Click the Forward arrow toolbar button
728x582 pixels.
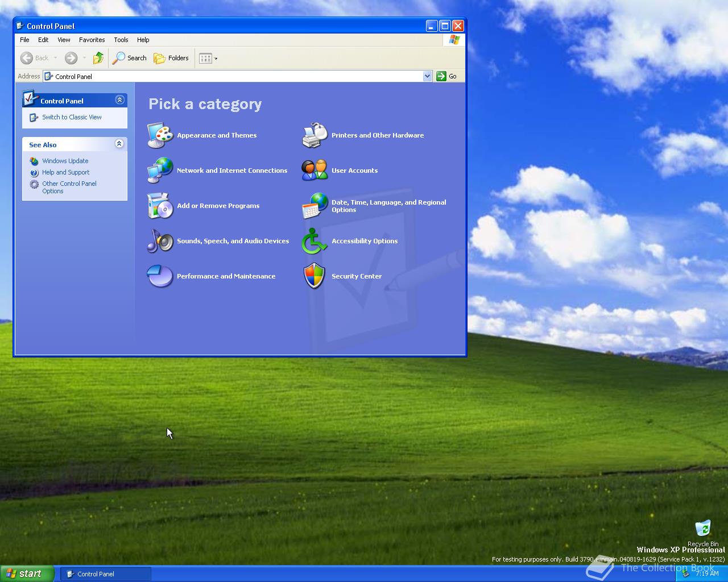click(71, 58)
